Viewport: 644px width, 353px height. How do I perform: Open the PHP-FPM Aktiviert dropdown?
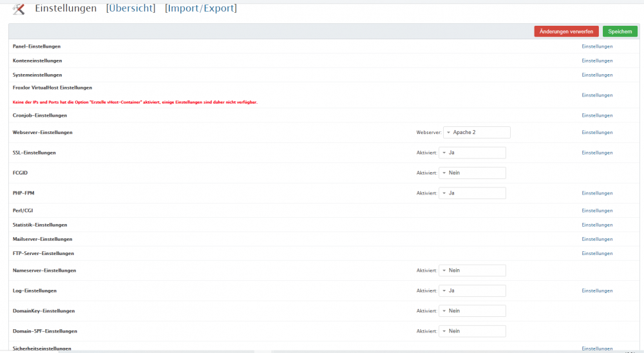tap(472, 193)
